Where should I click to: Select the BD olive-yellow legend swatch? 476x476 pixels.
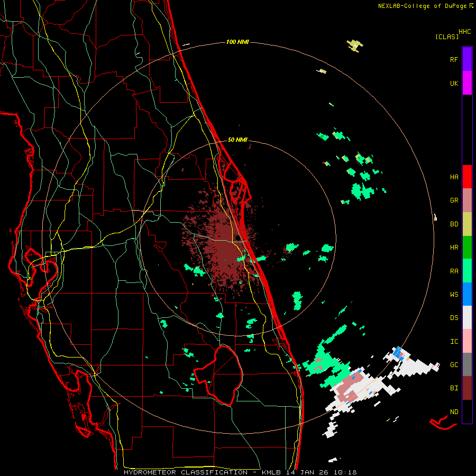coord(467,224)
